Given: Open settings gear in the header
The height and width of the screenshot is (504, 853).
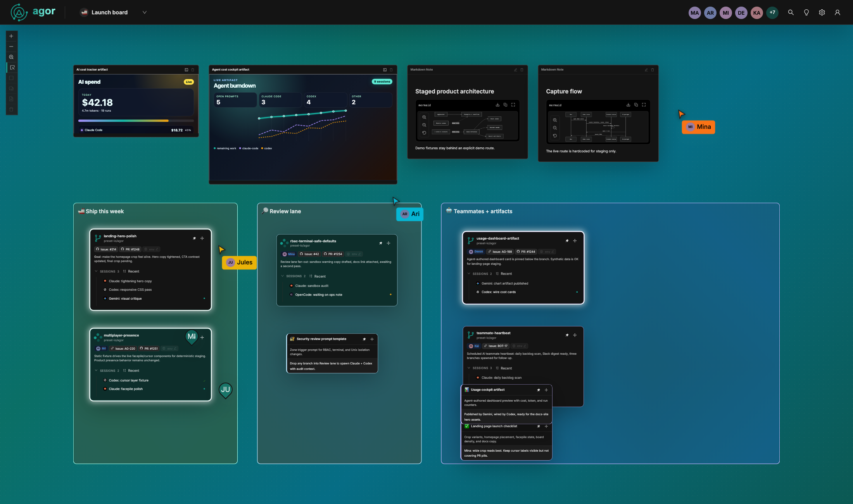Looking at the screenshot, I should click(822, 12).
